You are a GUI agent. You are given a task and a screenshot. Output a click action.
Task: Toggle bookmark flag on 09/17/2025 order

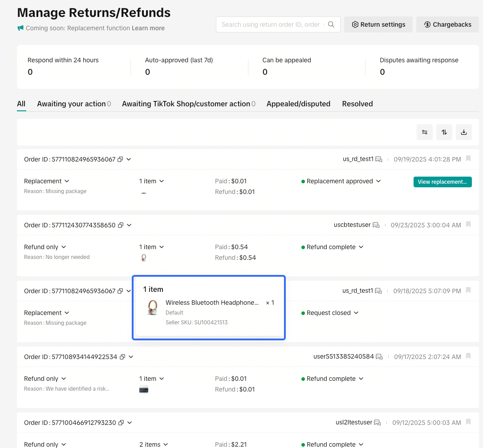(x=468, y=356)
